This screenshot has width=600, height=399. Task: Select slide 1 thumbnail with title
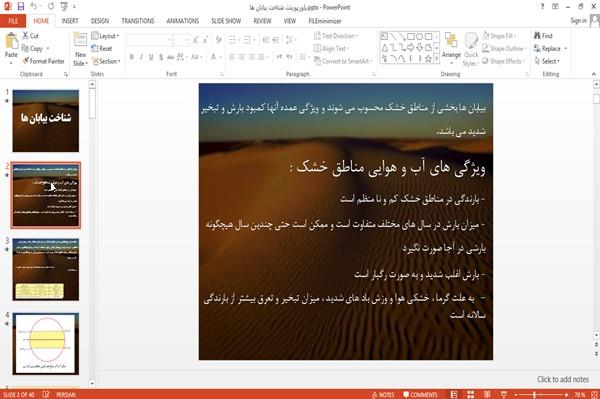tap(46, 121)
